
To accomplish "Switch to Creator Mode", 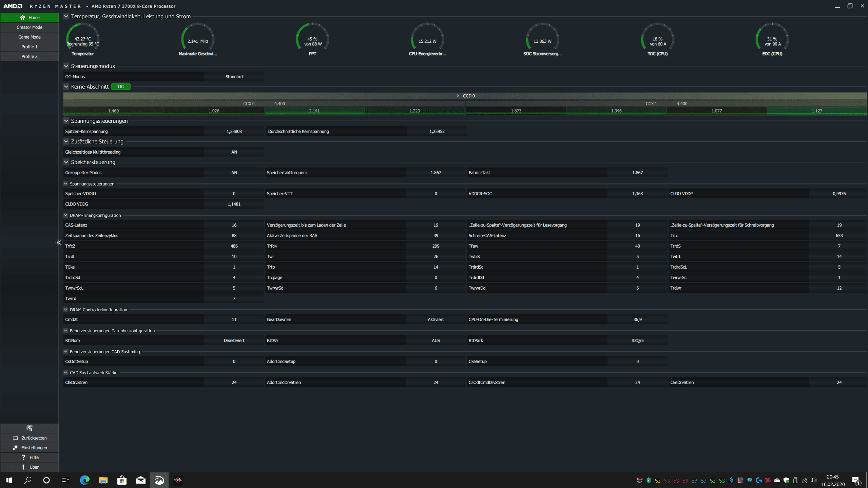I will pos(30,27).
